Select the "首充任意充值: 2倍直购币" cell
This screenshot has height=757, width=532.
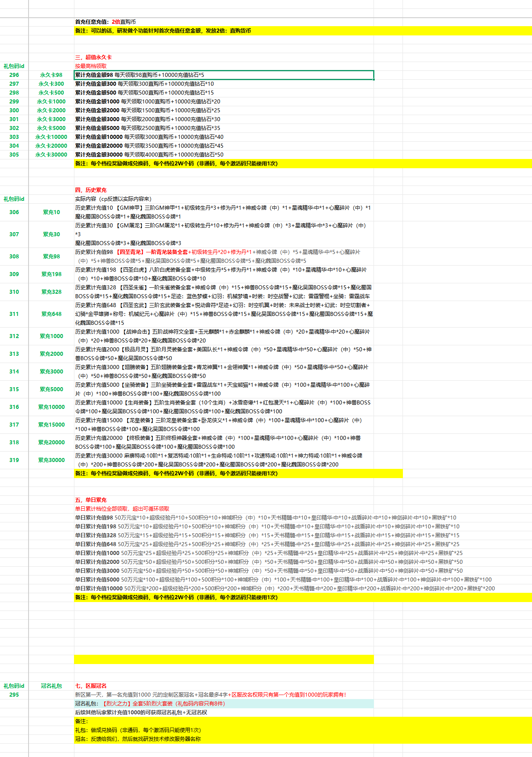(x=105, y=22)
